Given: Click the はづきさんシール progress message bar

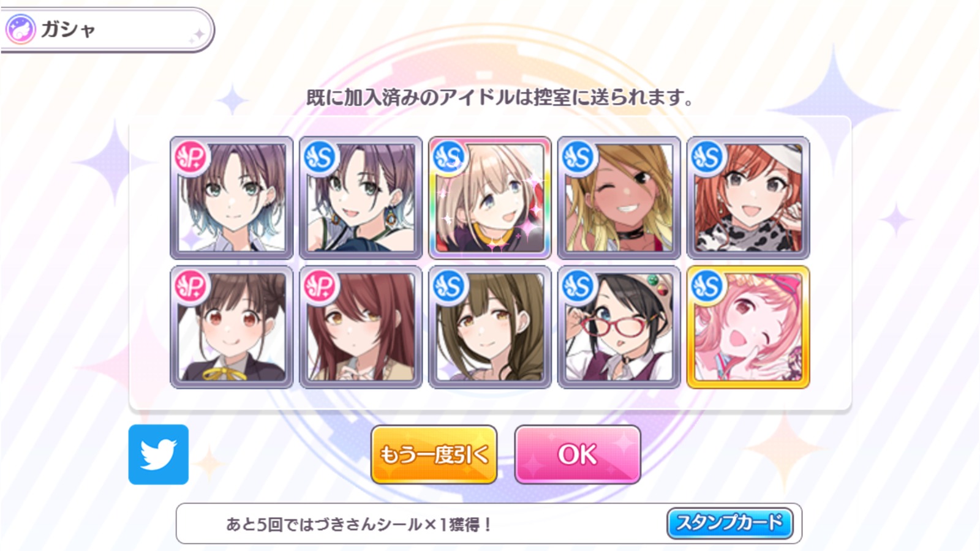Looking at the screenshot, I should [x=489, y=523].
